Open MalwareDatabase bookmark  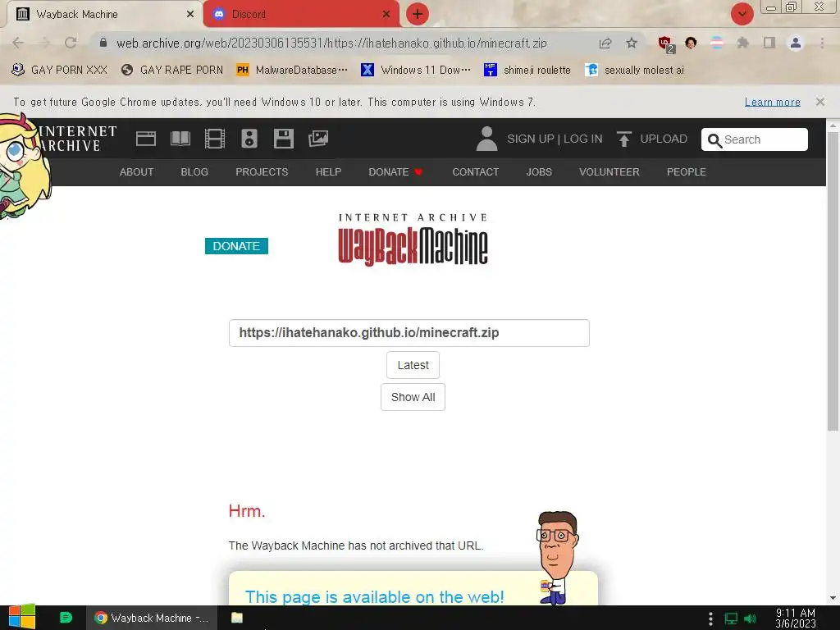click(x=292, y=70)
